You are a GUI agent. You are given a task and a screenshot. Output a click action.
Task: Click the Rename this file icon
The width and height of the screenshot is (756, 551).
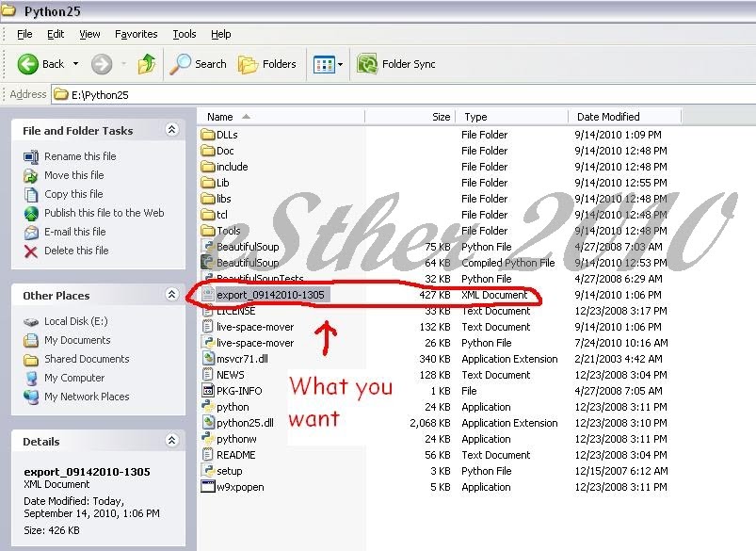point(31,156)
